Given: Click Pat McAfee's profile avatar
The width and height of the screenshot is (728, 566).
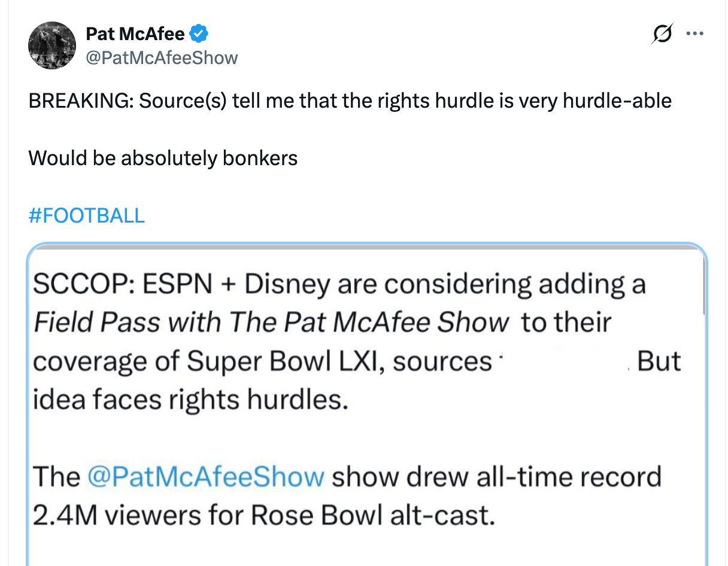Looking at the screenshot, I should click(51, 45).
